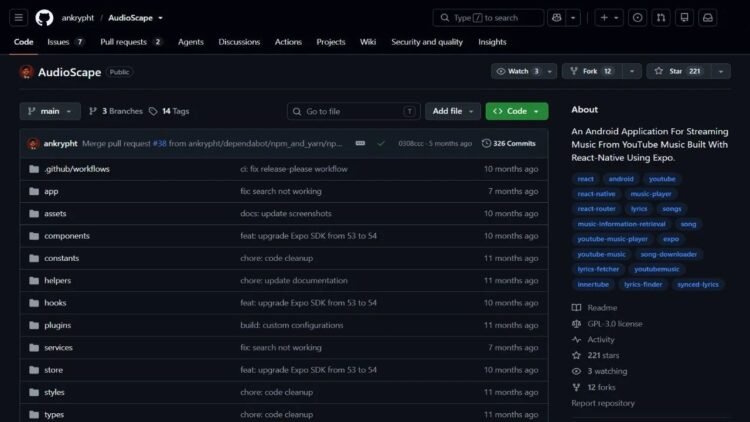Select the synced-lyrics topic tag
Image resolution: width=750 pixels, height=422 pixels.
[x=697, y=284]
